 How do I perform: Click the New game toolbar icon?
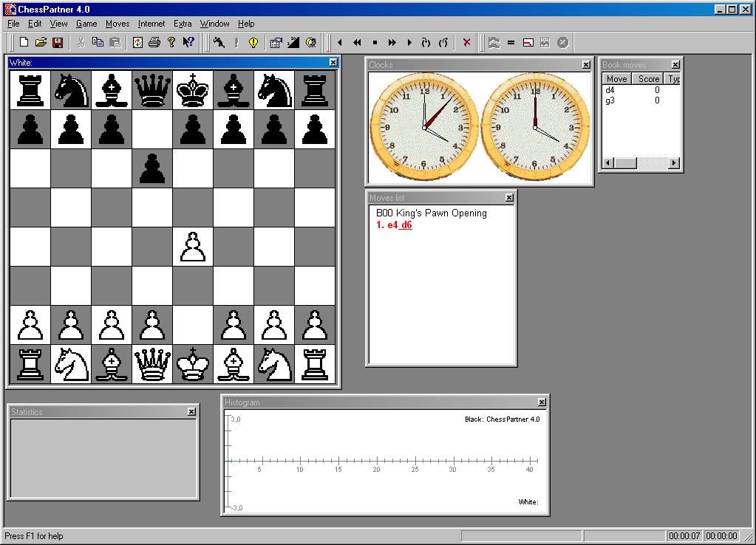pos(24,42)
